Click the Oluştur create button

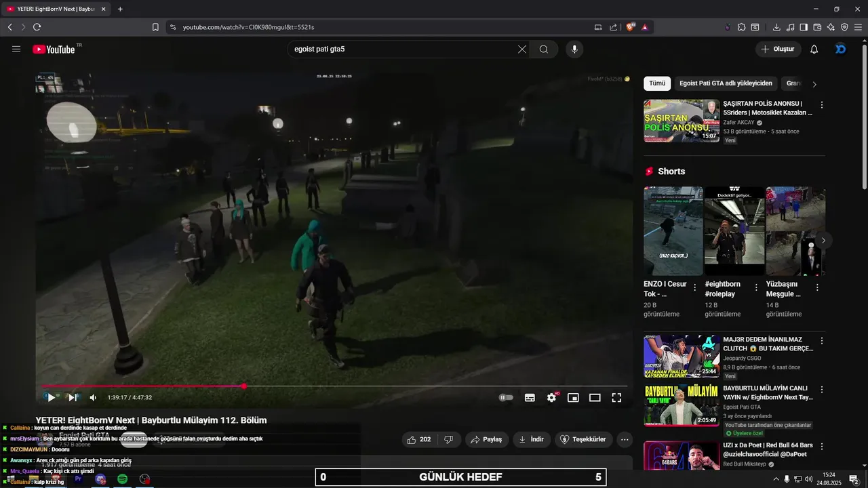coord(778,49)
